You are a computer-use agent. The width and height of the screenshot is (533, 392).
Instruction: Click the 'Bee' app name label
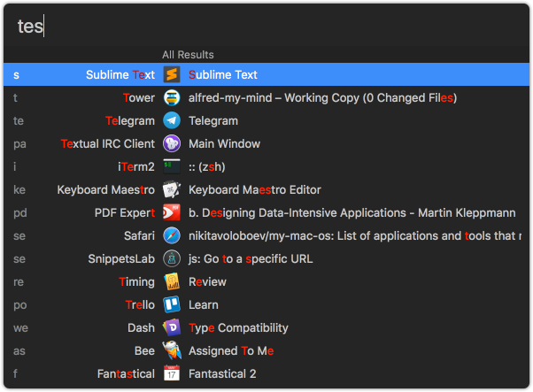click(x=144, y=351)
